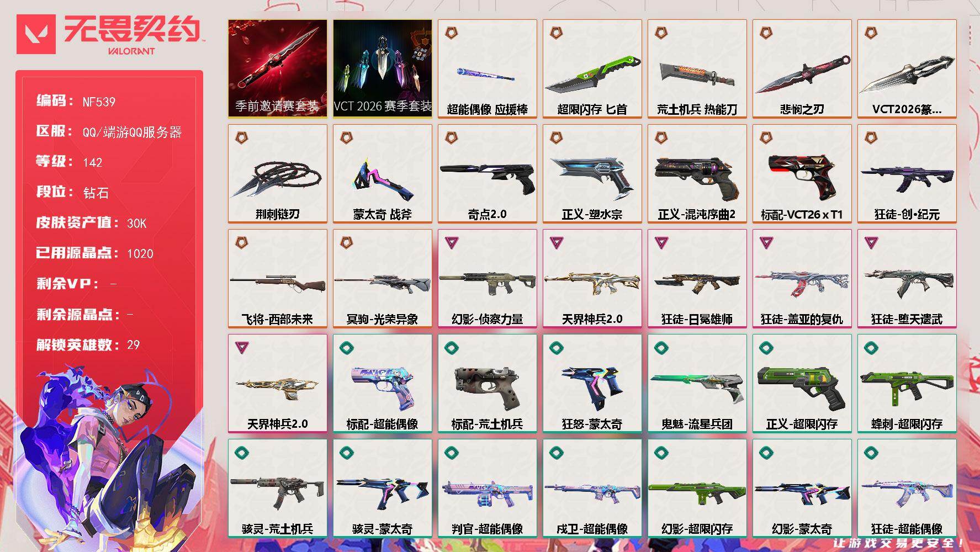Choose the 悲悯之刃 dagger skin

802,68
